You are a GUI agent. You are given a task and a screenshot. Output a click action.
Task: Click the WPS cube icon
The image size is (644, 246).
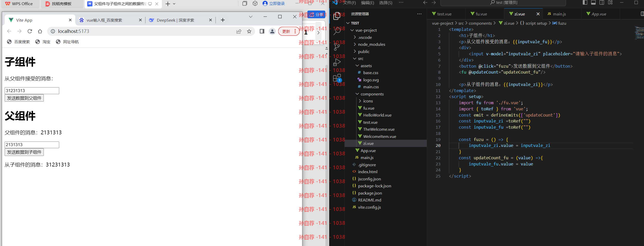click(255, 3)
